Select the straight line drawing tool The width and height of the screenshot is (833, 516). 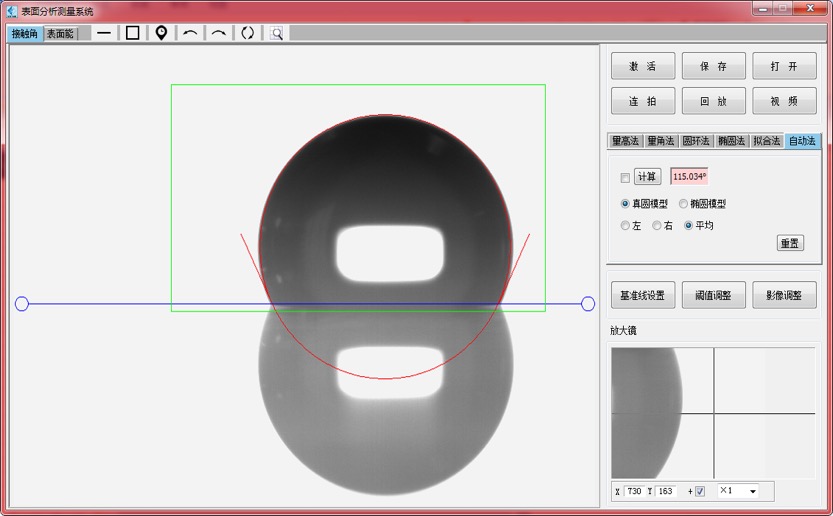click(x=104, y=33)
